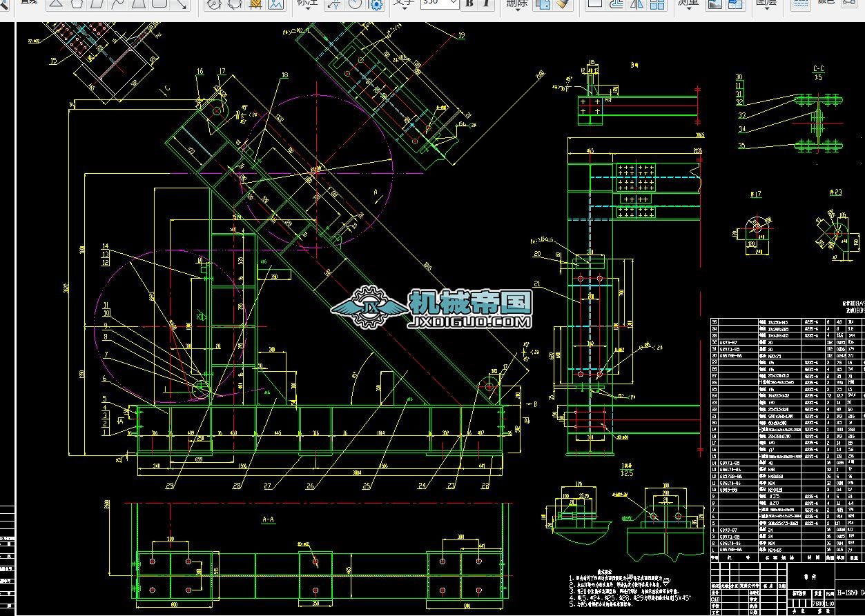Select the pentagon polygon drawing tool
This screenshot has height=616, width=865.
(76, 3)
